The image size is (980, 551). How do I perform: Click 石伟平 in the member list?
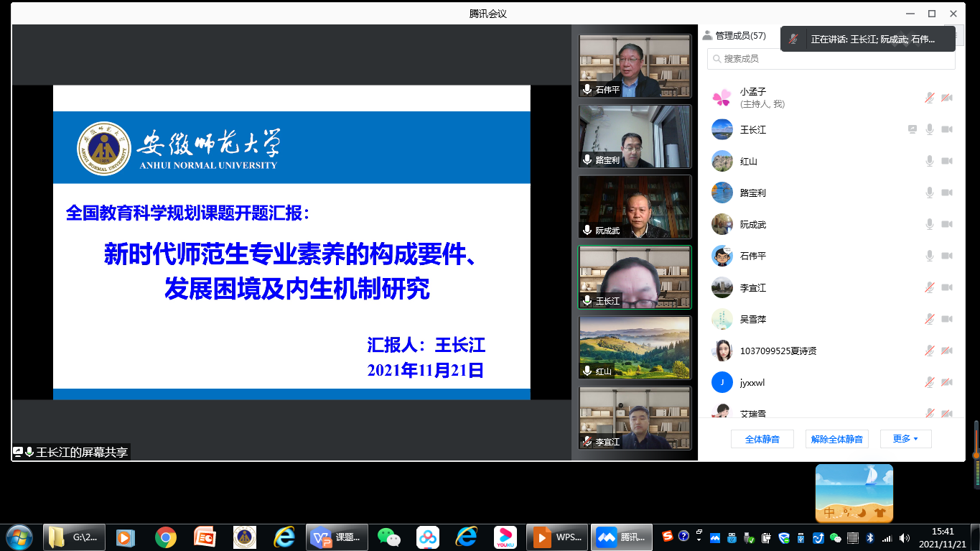tap(753, 256)
